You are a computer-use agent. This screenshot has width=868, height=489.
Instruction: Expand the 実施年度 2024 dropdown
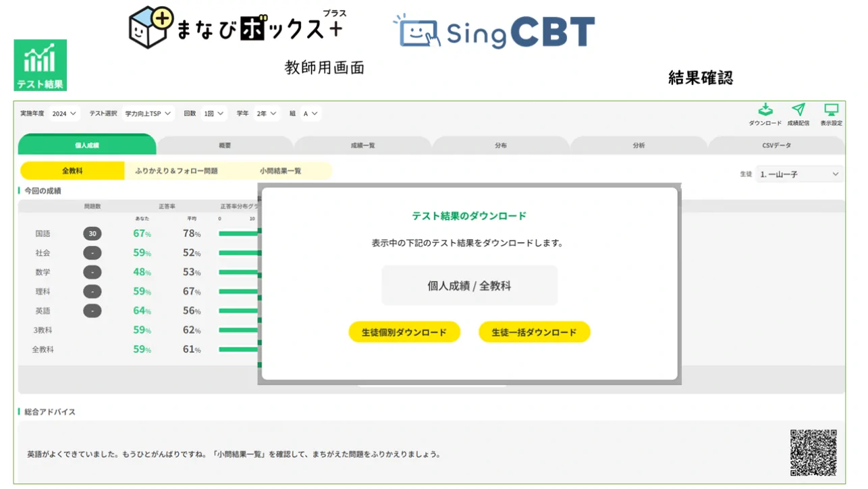(x=65, y=114)
